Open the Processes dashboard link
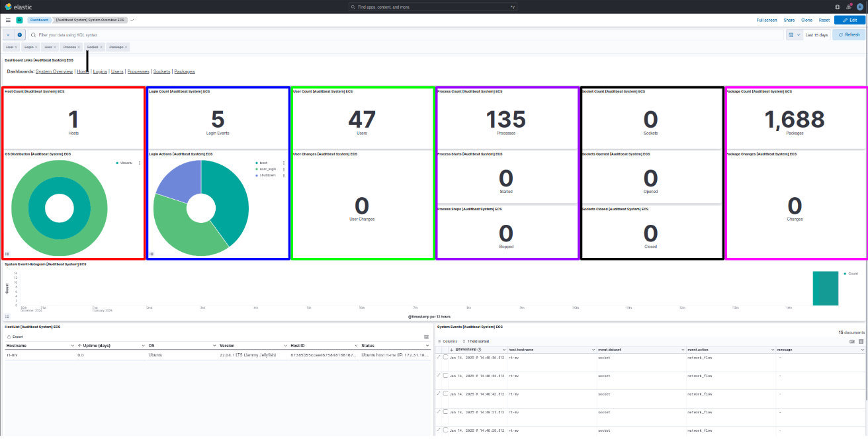 pyautogui.click(x=138, y=71)
